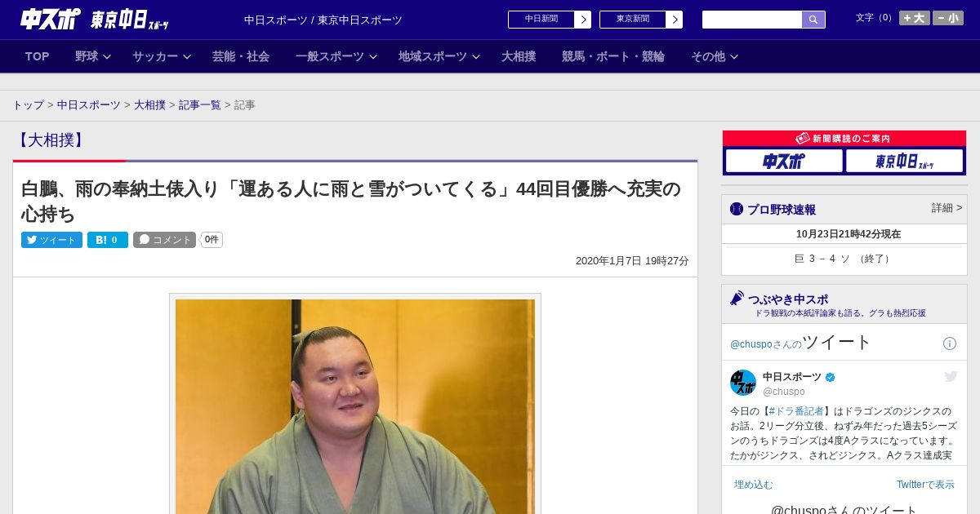Click the Tokyo Chunichi Sports header logo
980x514 pixels.
click(130, 19)
